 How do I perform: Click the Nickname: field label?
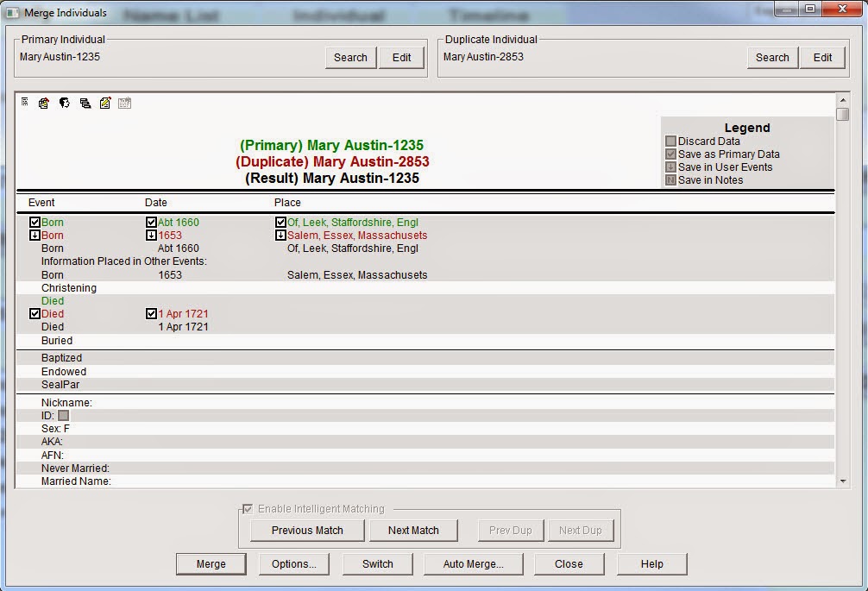tap(66, 402)
